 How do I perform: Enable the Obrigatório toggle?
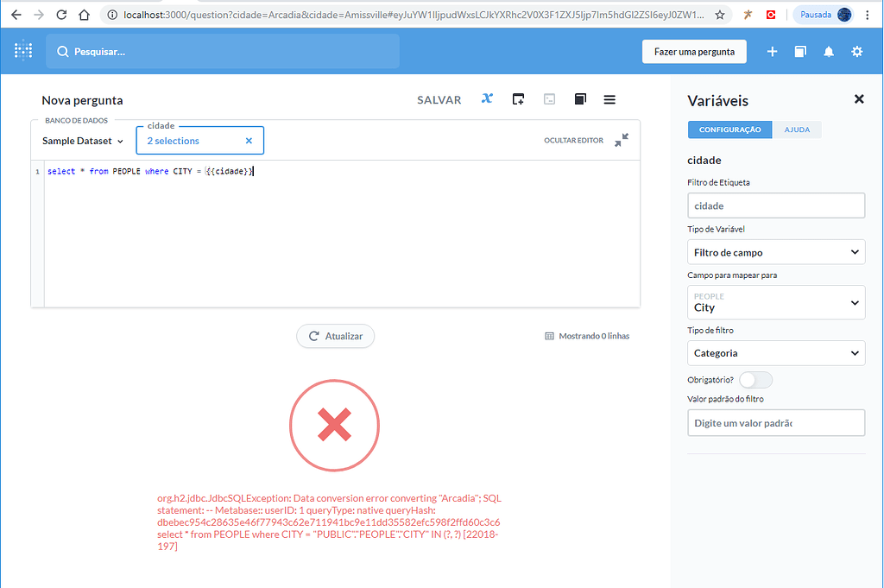(755, 379)
